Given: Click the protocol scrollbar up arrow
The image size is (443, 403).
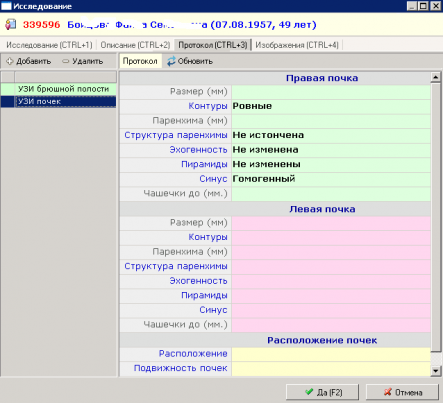Looking at the screenshot, I should (x=436, y=77).
